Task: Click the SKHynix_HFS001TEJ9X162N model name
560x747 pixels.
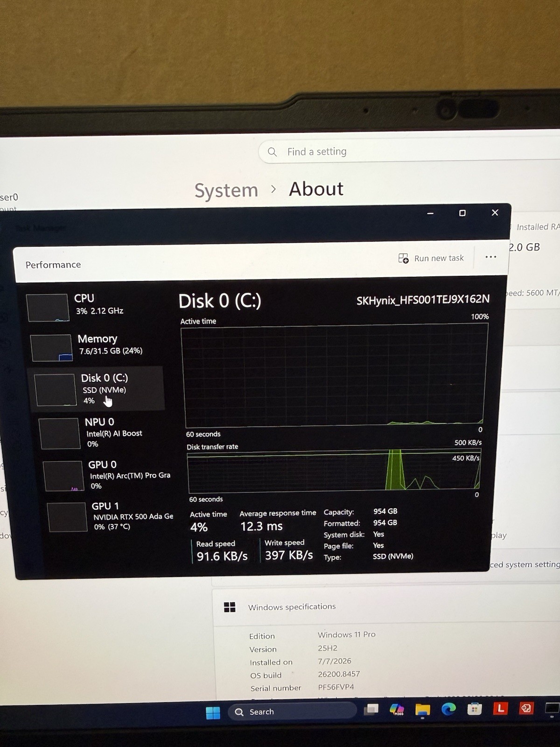Action: (423, 300)
